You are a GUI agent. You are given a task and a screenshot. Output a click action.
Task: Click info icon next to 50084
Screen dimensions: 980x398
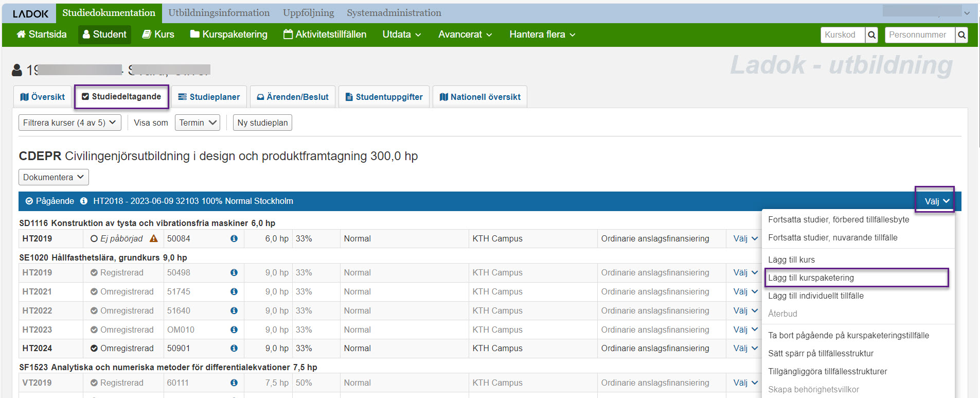tap(234, 239)
